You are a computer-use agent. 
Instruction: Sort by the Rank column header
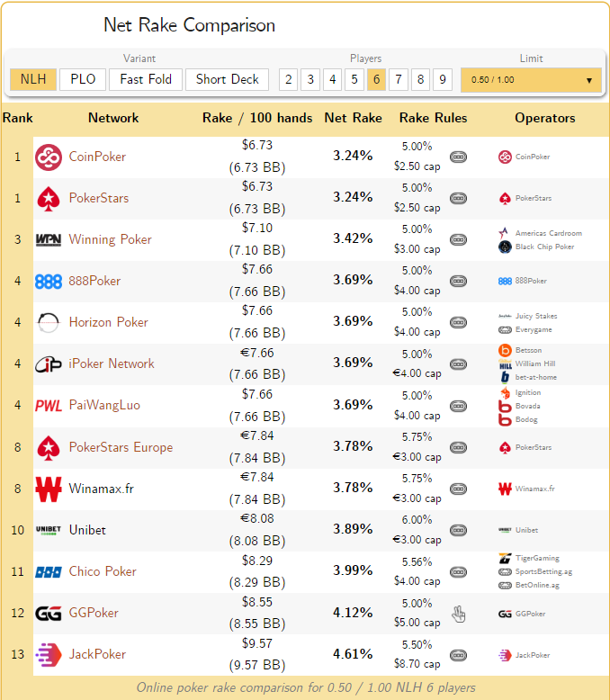(17, 118)
